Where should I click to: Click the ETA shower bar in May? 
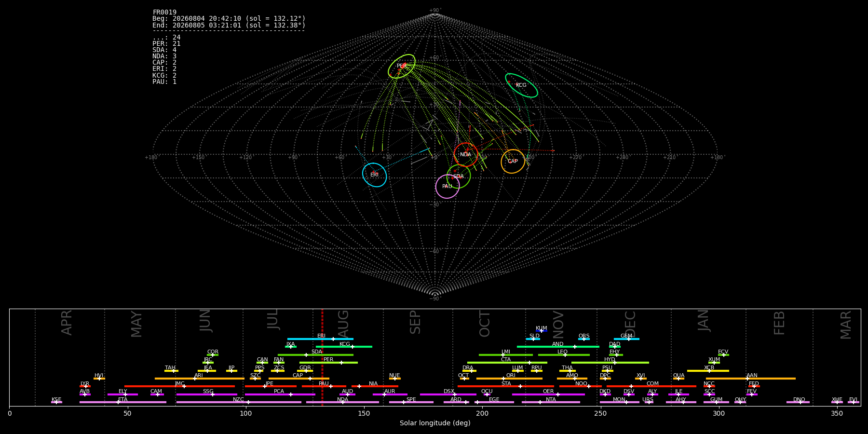click(x=123, y=402)
